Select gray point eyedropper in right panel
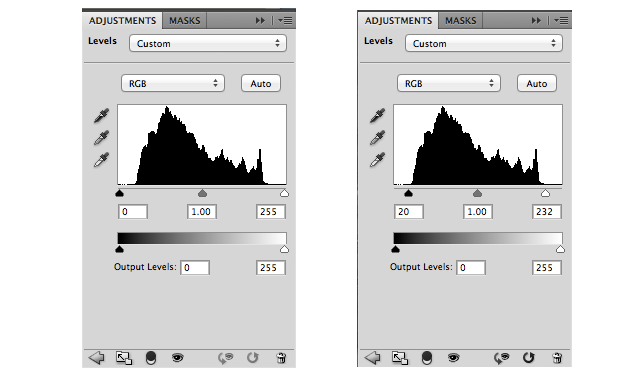This screenshot has height=392, width=640. (377, 138)
